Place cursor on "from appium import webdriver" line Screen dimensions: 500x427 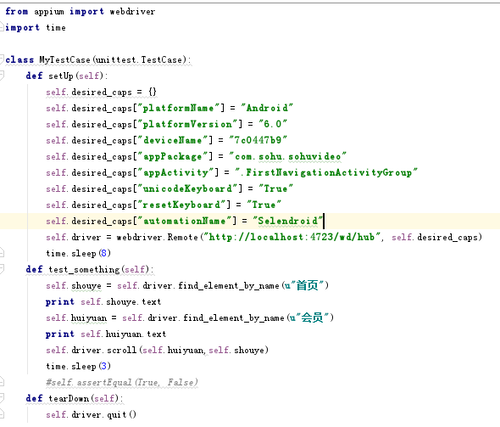tap(80, 11)
